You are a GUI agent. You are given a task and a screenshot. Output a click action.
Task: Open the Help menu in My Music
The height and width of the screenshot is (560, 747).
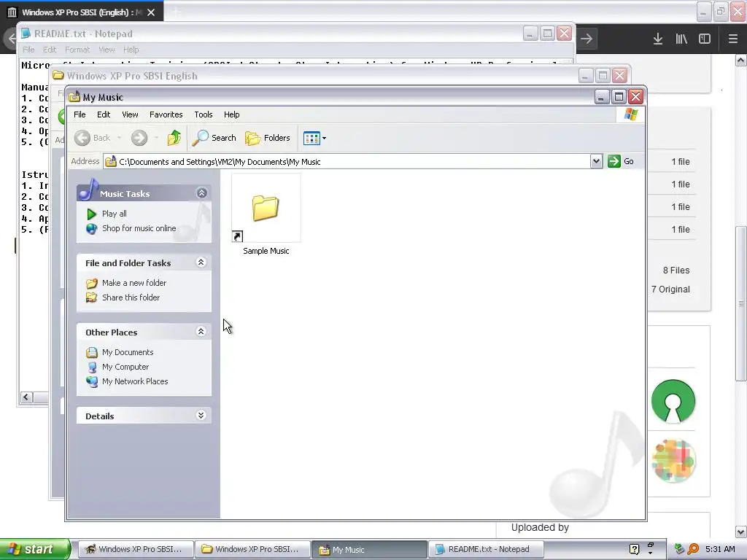231,114
